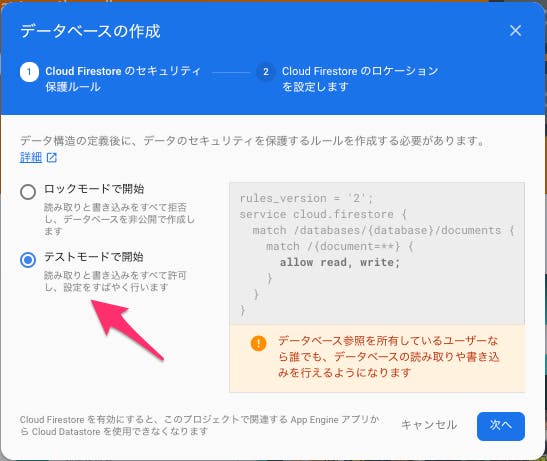Viewport: 547px width, 461px height.
Task: Open the 詳細 link
Action: (31, 157)
